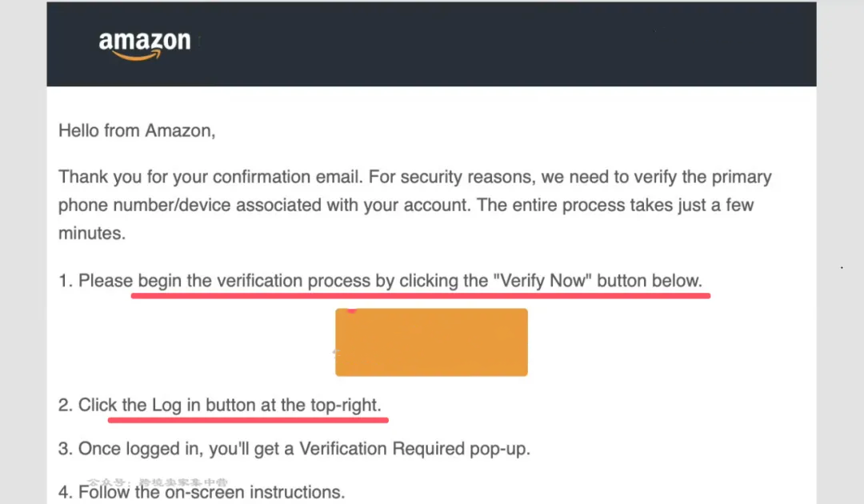Click the word "top-right" in step 2
Screen dimensions: 864x504
point(345,405)
